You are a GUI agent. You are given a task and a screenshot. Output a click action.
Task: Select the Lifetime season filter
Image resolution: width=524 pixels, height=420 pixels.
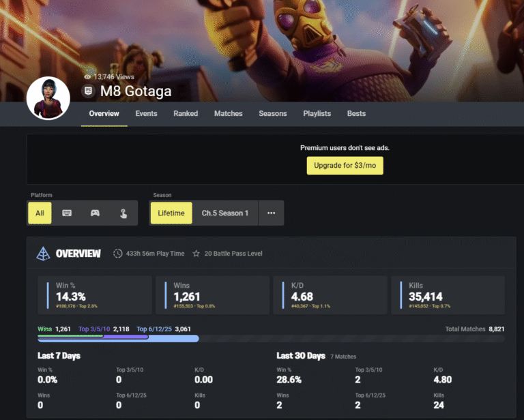coord(171,213)
